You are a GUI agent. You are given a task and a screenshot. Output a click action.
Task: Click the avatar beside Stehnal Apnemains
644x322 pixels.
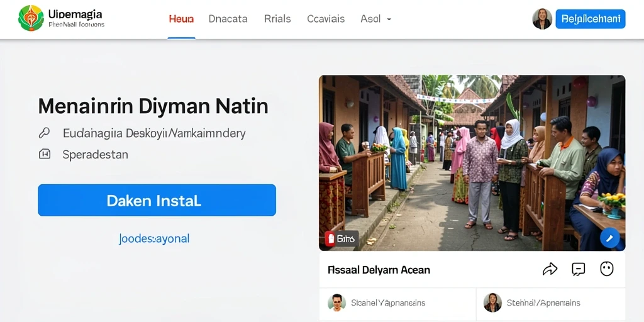(492, 303)
